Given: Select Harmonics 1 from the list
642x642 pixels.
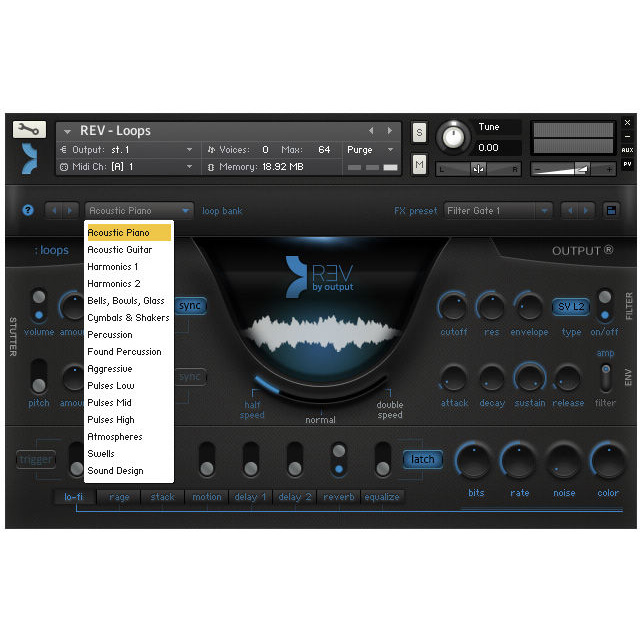Looking at the screenshot, I should click(x=129, y=267).
